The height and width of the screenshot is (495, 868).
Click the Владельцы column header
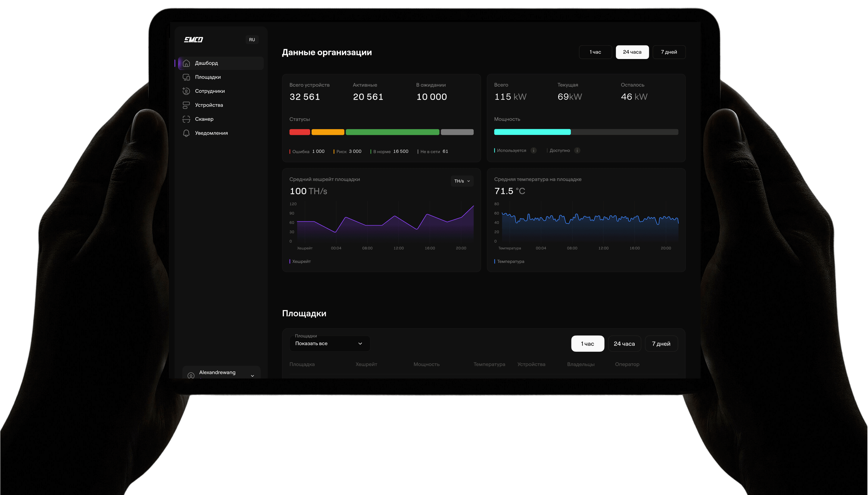[581, 364]
